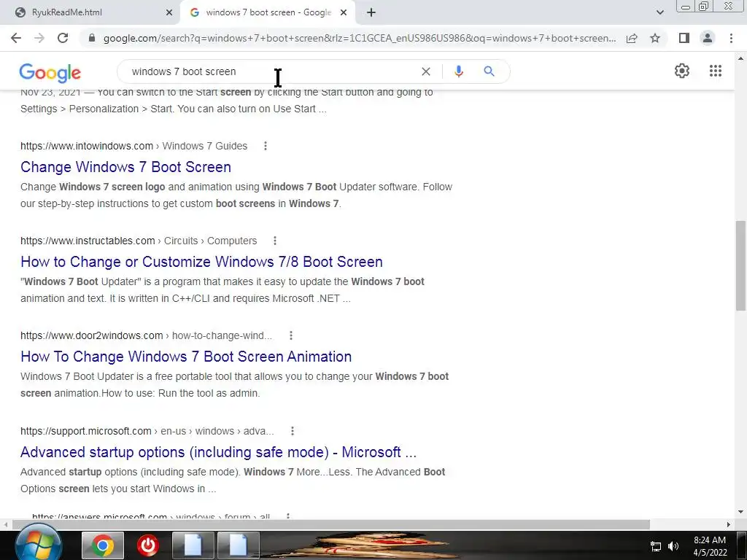The image size is (747, 560).
Task: Open Advanced startup options Microsoft link
Action: click(x=219, y=452)
